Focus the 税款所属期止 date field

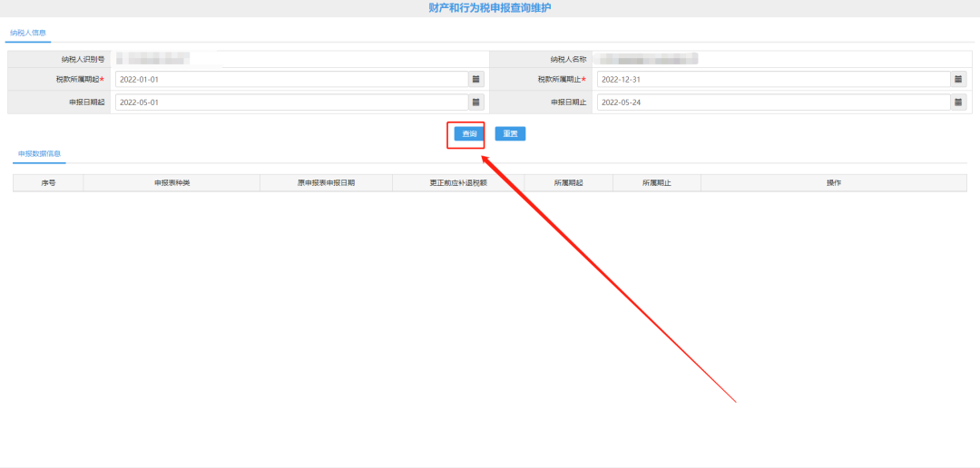pos(773,80)
